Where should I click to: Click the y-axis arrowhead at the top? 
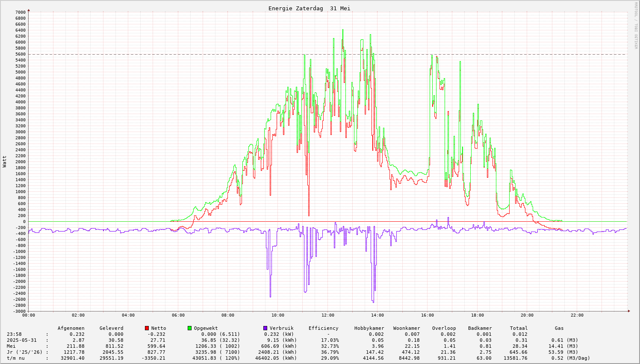[29, 9]
